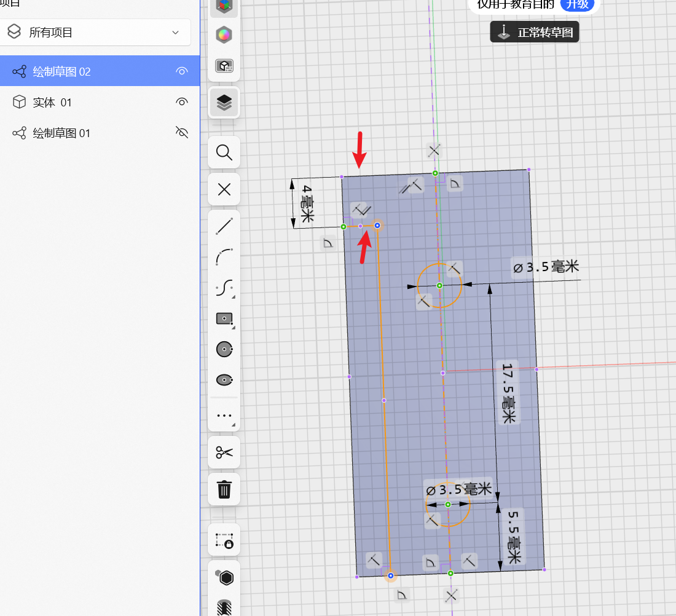Click the trash Delete tool
Viewport: 676px width, 616px height.
click(224, 489)
